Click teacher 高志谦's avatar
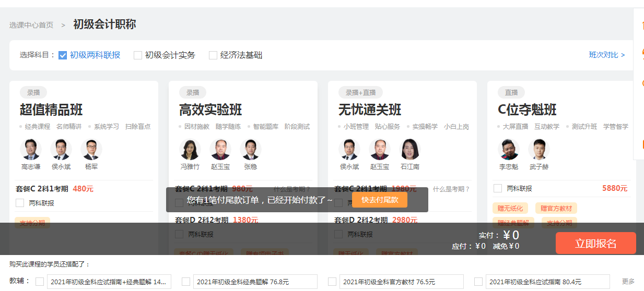 (x=31, y=150)
